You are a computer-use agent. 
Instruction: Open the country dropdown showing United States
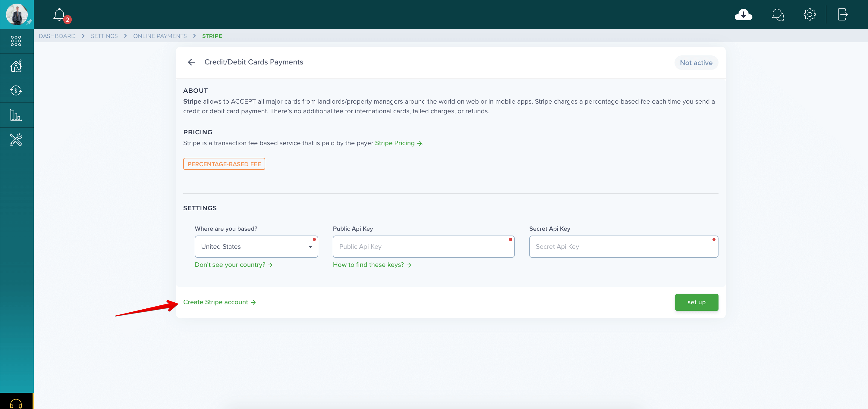(256, 246)
